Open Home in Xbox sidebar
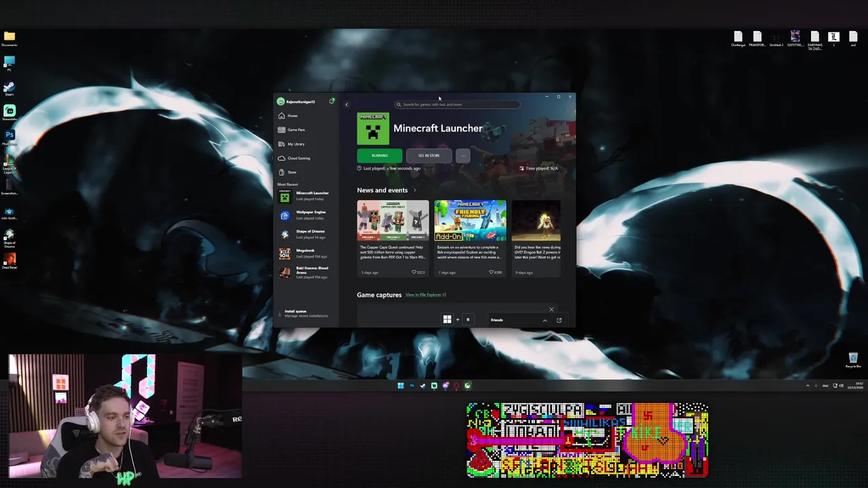The width and height of the screenshot is (868, 488). 305,116
